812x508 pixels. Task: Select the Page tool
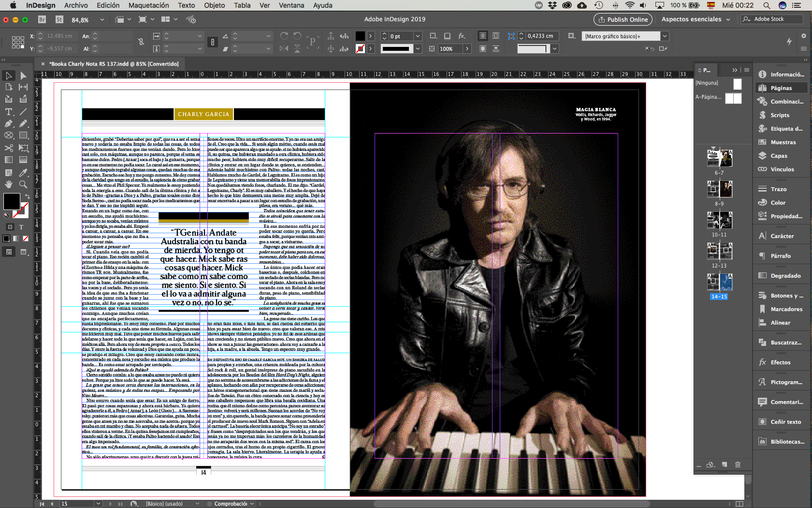click(9, 87)
